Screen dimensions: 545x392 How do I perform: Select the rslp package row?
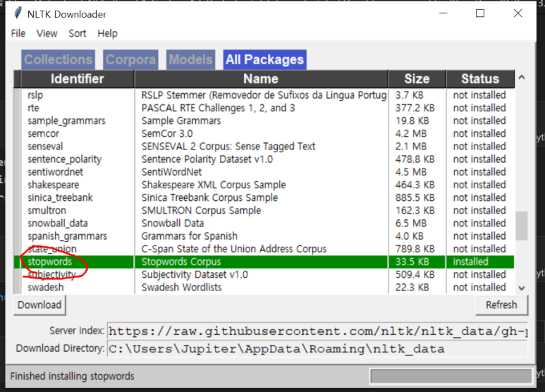pos(264,95)
